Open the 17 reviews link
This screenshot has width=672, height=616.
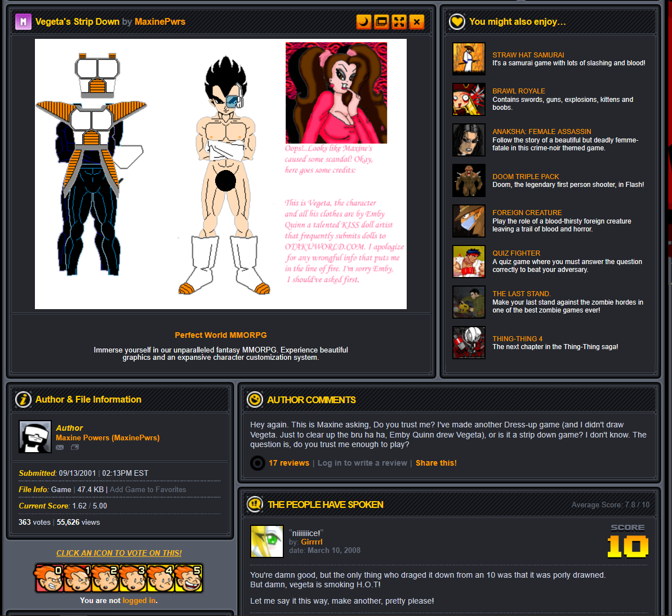[x=289, y=463]
